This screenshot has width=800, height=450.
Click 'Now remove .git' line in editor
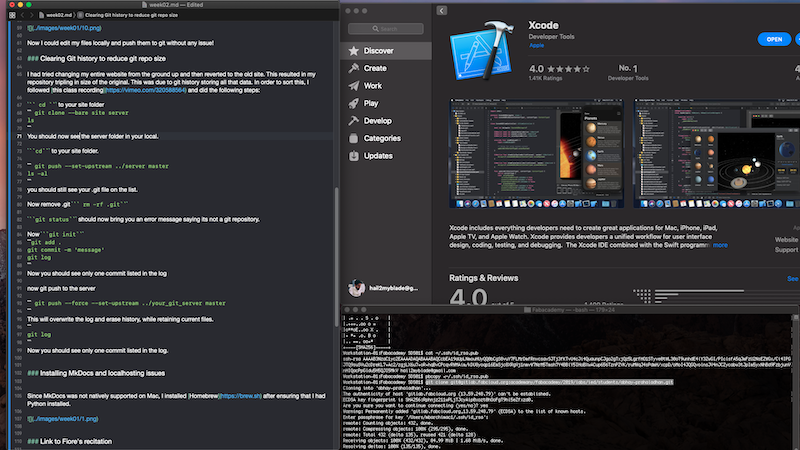[78, 205]
